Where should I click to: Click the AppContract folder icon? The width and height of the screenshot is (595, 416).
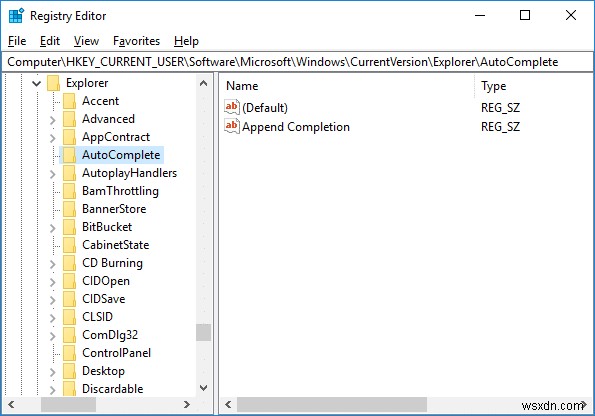coord(69,137)
